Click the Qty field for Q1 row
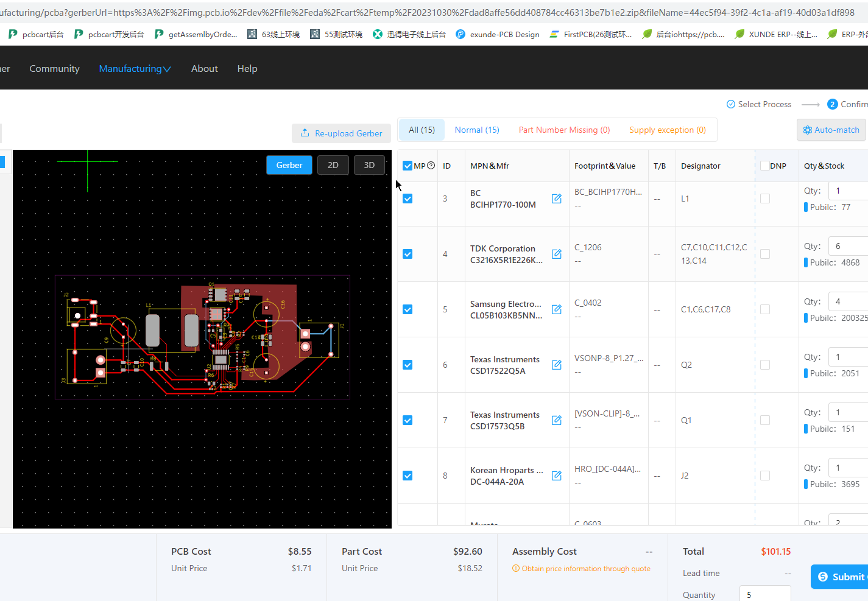 [848, 412]
